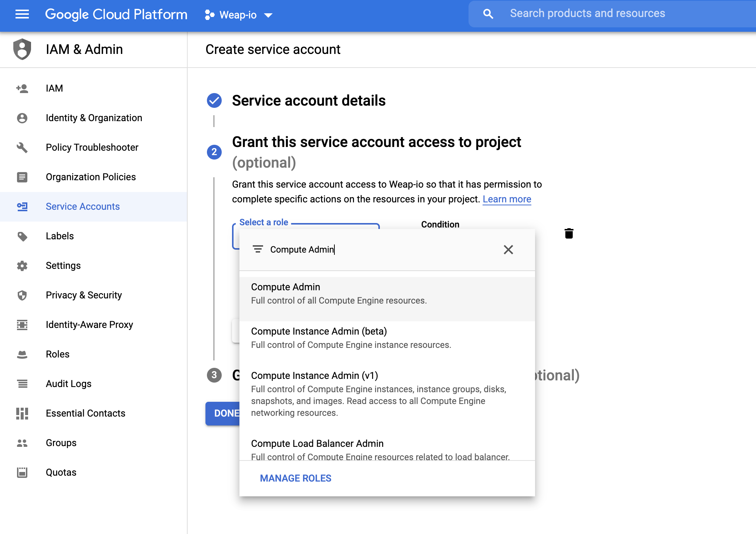Click completed step checkmark for Service account details
The height and width of the screenshot is (534, 756).
214,100
